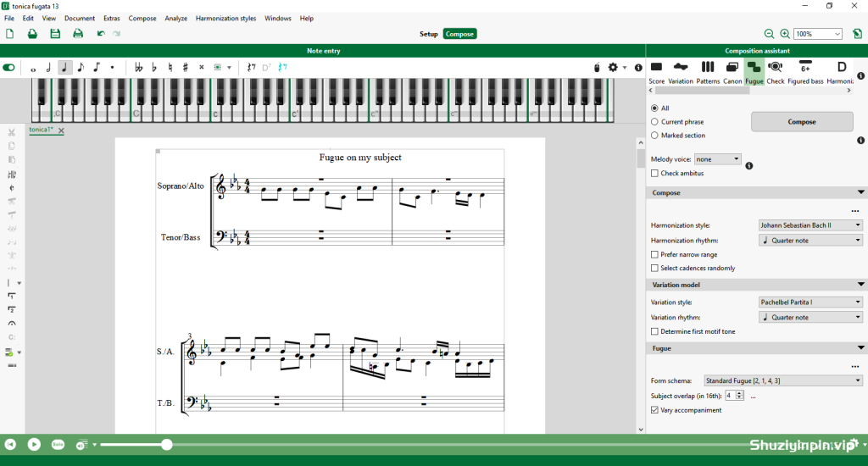Open Harmonization styles menu
868x466 pixels.
(225, 19)
